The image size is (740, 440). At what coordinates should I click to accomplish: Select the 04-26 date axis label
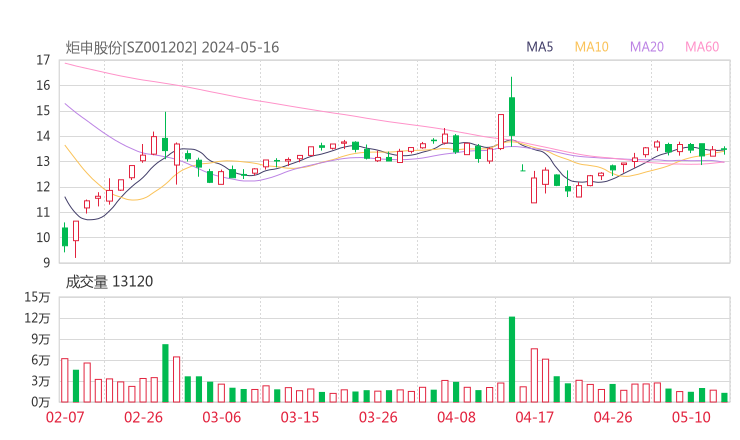point(613,417)
